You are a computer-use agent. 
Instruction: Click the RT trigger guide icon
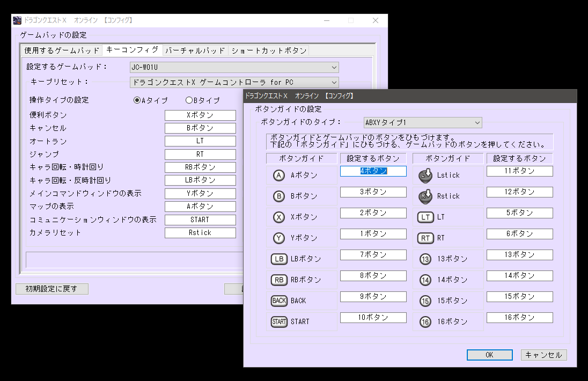point(425,238)
